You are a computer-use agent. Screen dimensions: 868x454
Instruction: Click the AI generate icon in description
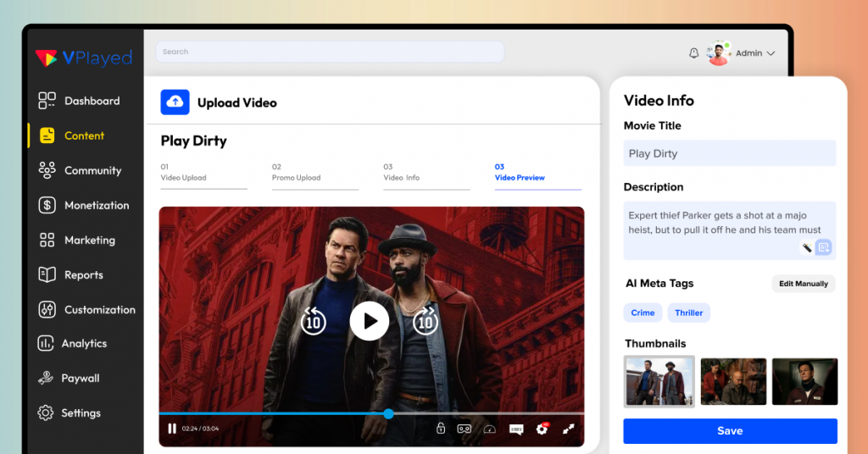coord(823,247)
